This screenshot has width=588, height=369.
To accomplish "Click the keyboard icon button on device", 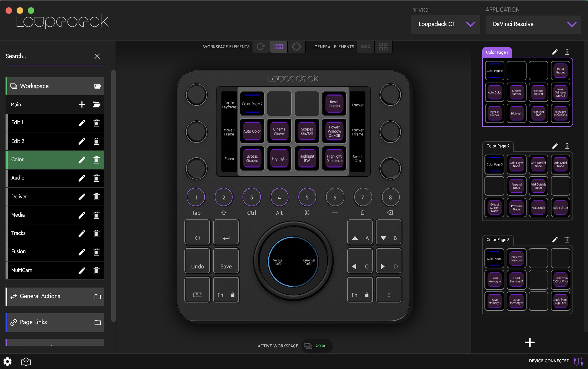I will (197, 289).
